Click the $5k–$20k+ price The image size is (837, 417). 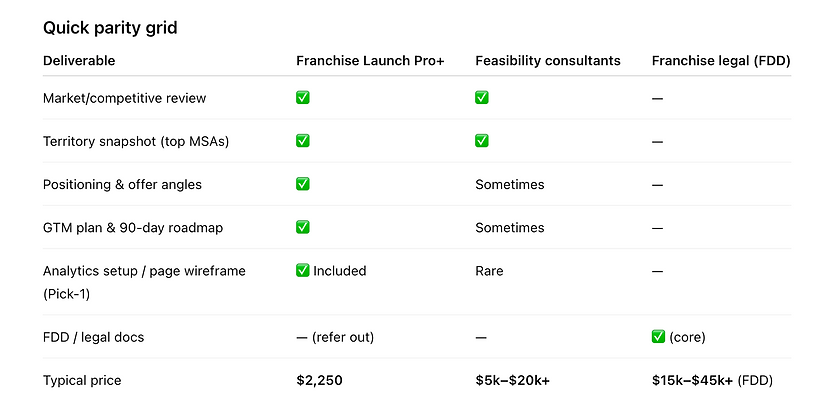point(512,381)
